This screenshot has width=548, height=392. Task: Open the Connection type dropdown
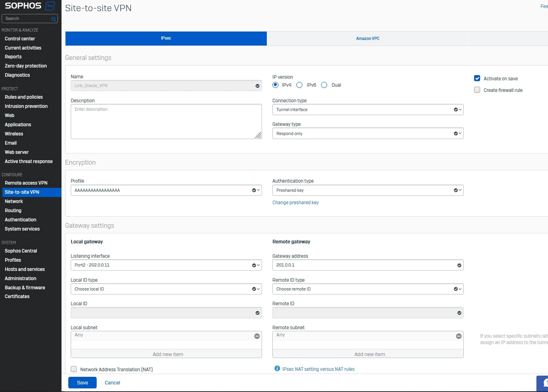368,109
